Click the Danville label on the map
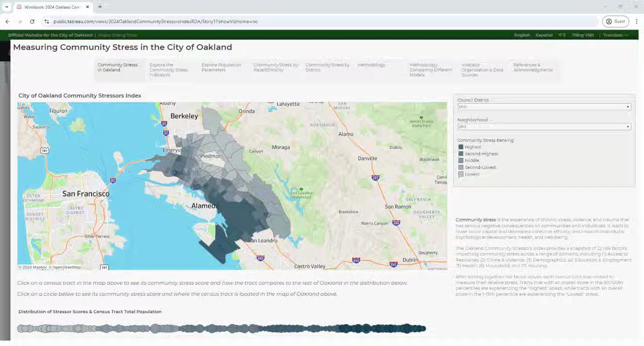Image resolution: width=644 pixels, height=346 pixels. click(x=367, y=158)
